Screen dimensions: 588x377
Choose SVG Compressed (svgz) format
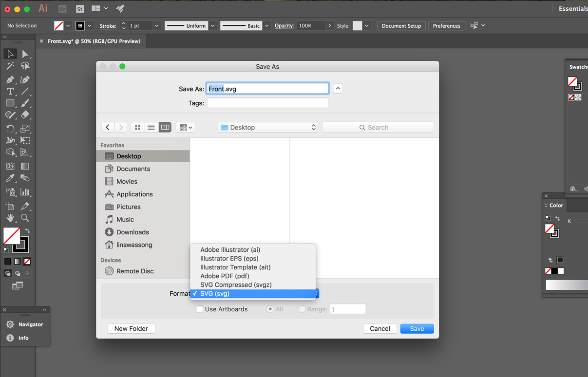(253, 285)
